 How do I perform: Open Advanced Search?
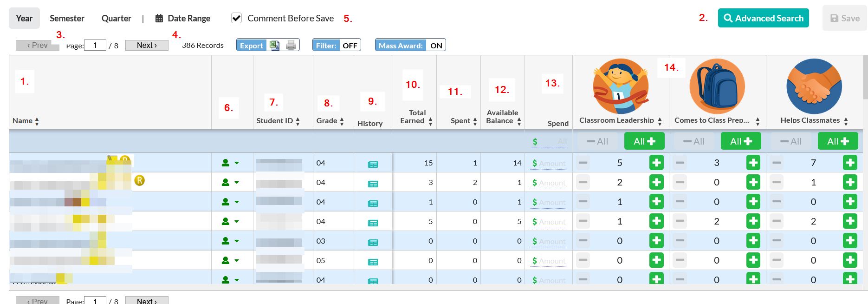763,18
